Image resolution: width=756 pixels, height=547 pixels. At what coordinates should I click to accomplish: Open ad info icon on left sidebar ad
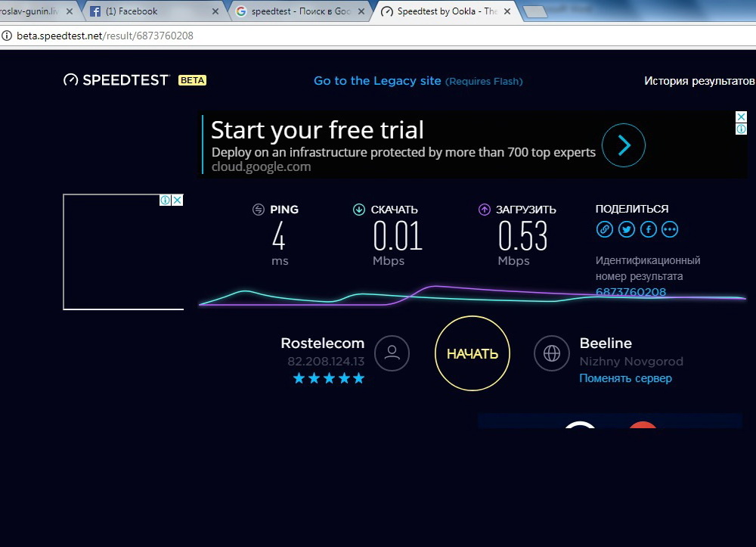(x=165, y=200)
